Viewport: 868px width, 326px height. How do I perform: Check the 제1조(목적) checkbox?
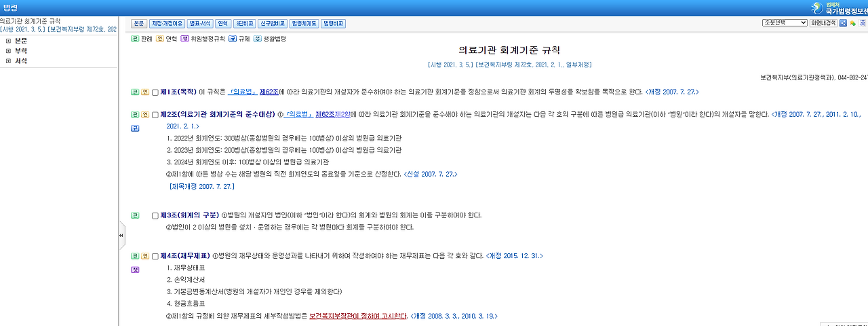pyautogui.click(x=155, y=92)
